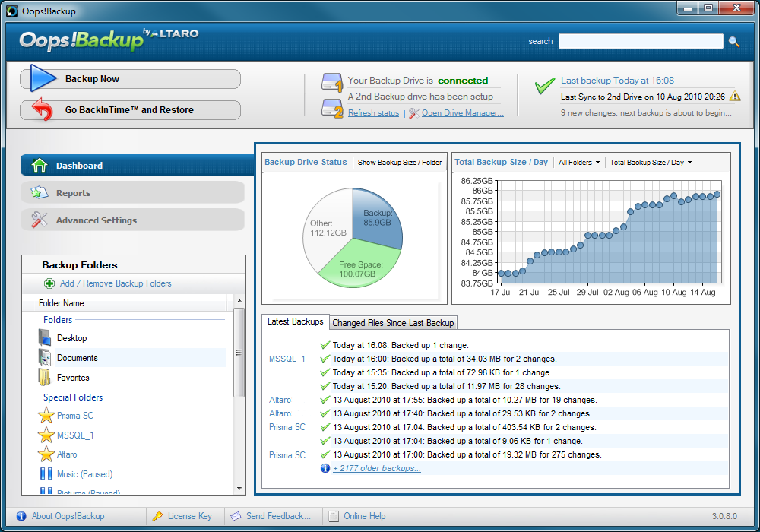Image resolution: width=760 pixels, height=532 pixels.
Task: Open the License Key dialog
Action: (189, 516)
